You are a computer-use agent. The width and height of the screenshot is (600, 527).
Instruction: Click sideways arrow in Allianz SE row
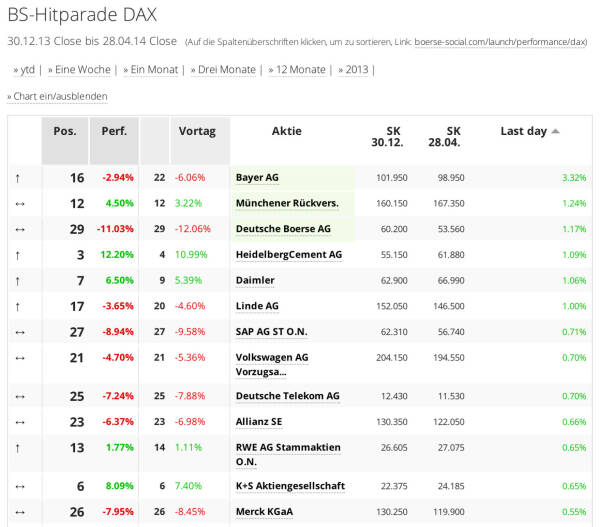point(17,423)
